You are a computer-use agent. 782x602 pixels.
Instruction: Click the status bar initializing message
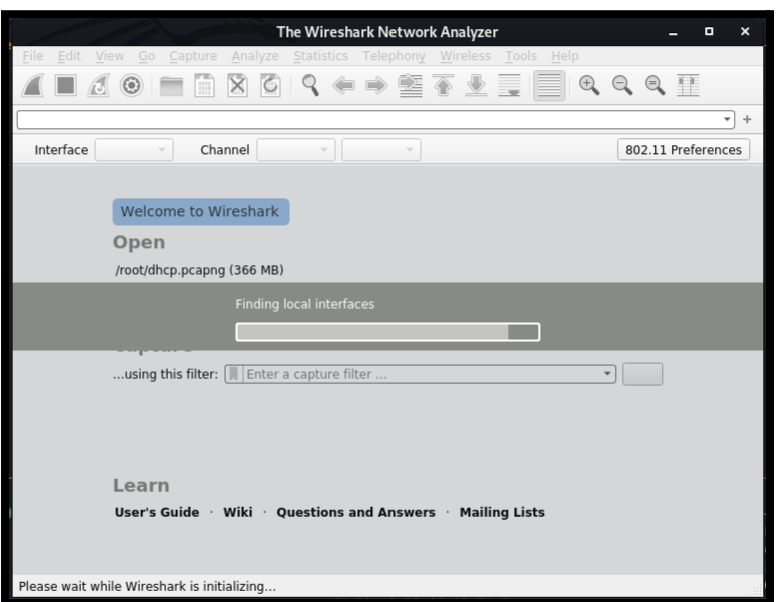click(147, 586)
